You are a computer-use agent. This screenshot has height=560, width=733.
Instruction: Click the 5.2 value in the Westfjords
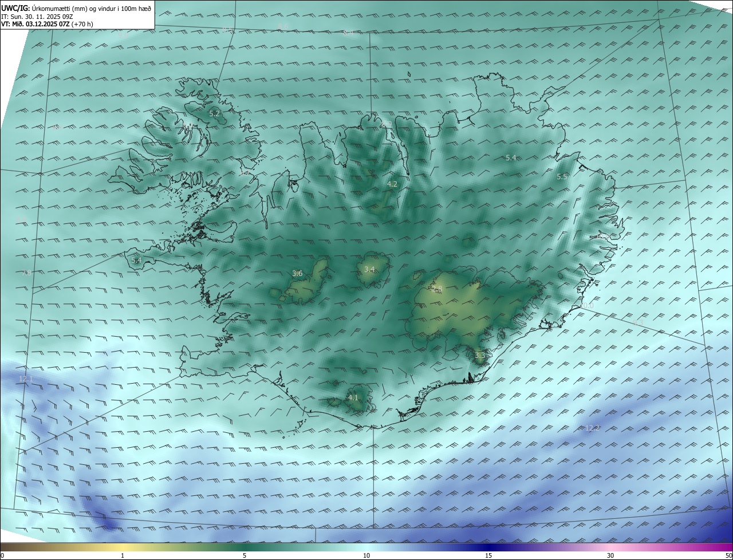[214, 114]
